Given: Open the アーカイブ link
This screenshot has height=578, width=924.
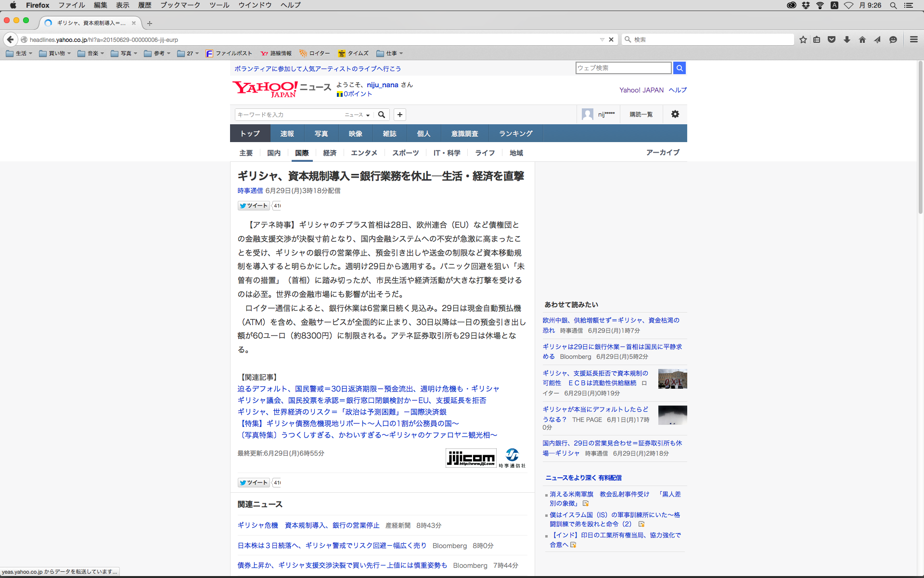Looking at the screenshot, I should coord(663,152).
